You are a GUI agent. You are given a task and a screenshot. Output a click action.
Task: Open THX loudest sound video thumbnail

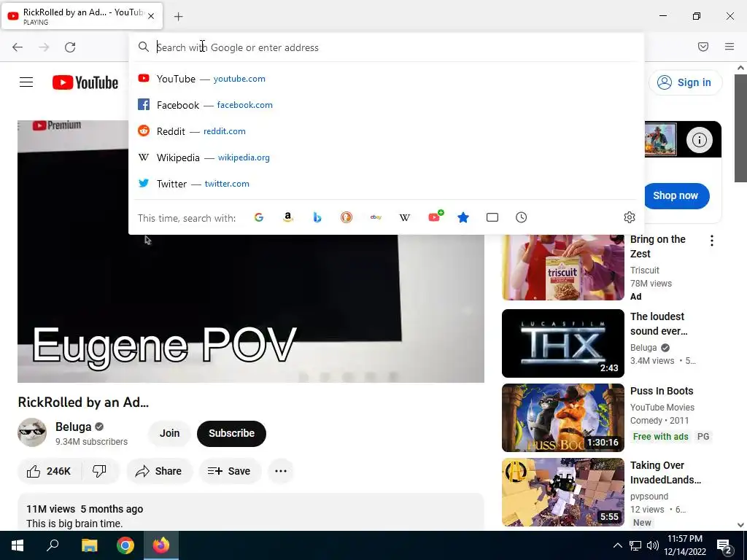[x=563, y=343]
